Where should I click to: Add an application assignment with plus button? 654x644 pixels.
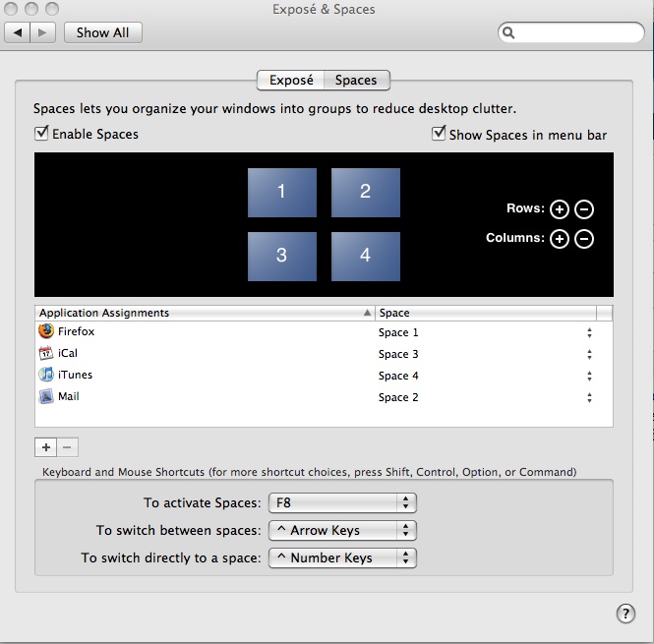pos(46,447)
